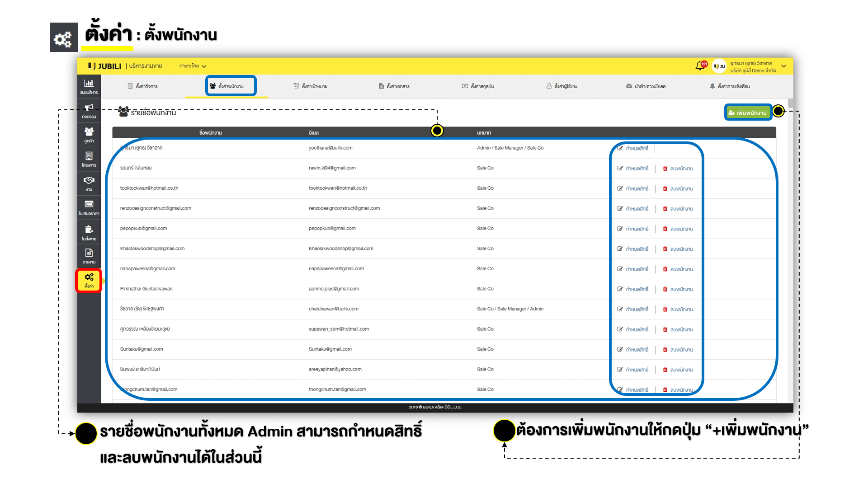The width and height of the screenshot is (868, 488).
Task: Open the กิจกรรม megaphone sidebar icon
Action: (89, 110)
